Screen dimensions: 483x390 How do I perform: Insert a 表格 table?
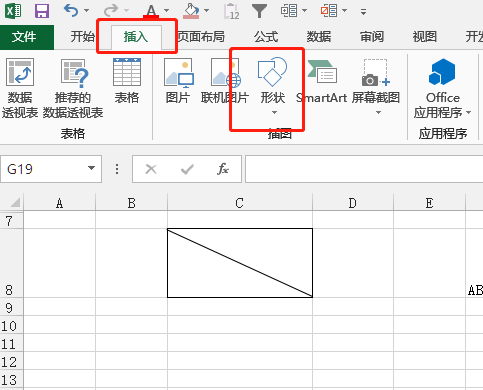click(127, 82)
